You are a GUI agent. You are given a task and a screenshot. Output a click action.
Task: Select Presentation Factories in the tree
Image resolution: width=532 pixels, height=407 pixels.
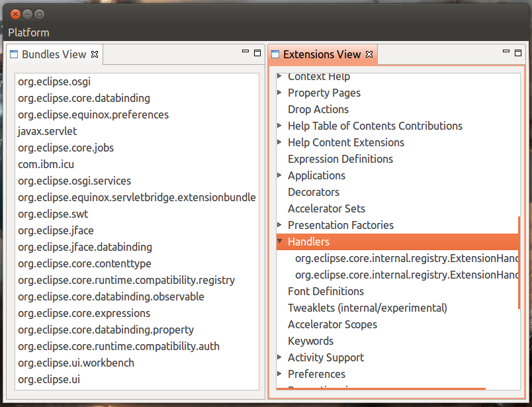click(341, 225)
